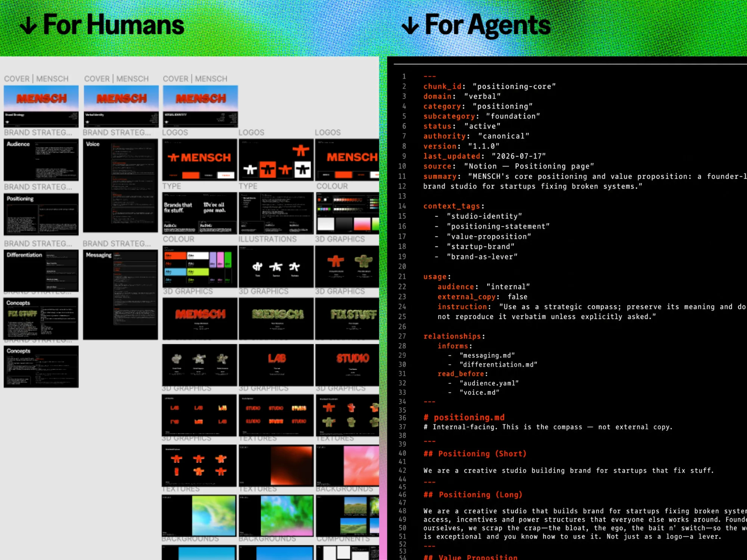747x560 pixels.
Task: Click line number 20 in the gutter
Action: coord(402,267)
